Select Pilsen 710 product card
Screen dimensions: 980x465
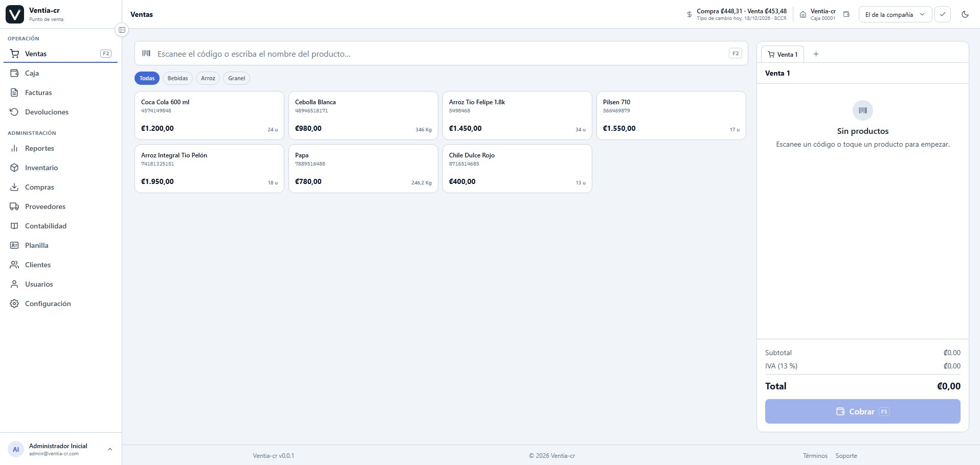(671, 115)
